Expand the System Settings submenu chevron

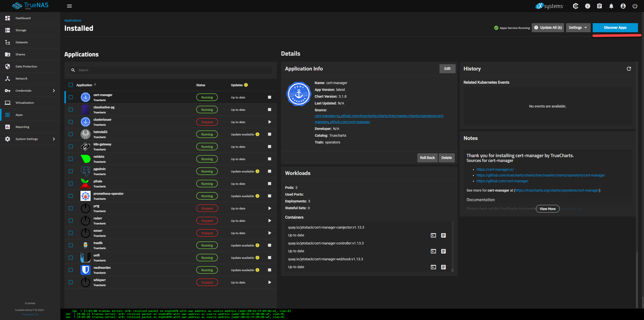[x=54, y=139]
